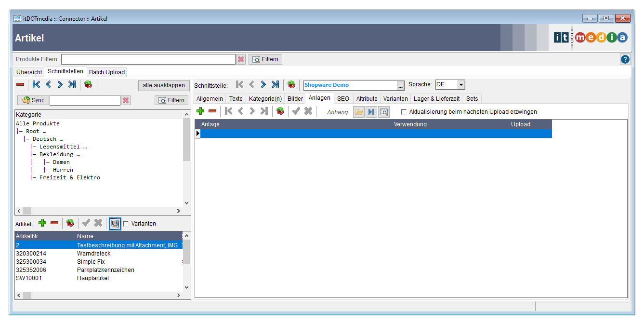Viewport: 644px width, 324px height.
Task: Click the open folder icon beside Anhang
Action: (x=358, y=112)
